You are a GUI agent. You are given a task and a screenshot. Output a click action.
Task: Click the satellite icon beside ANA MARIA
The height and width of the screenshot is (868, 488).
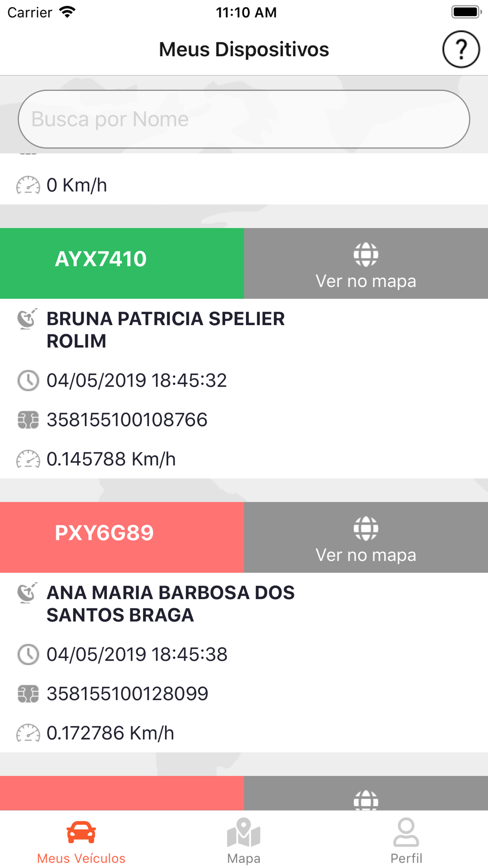pyautogui.click(x=28, y=593)
